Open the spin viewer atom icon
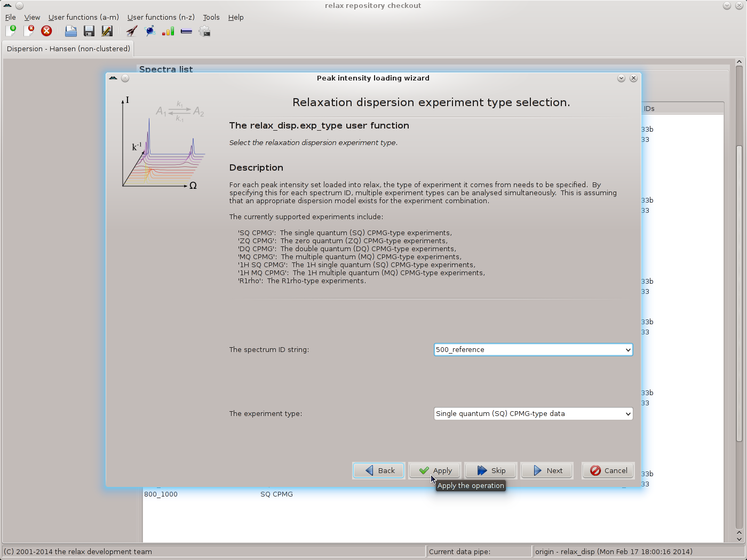The image size is (747, 560). pos(150,31)
